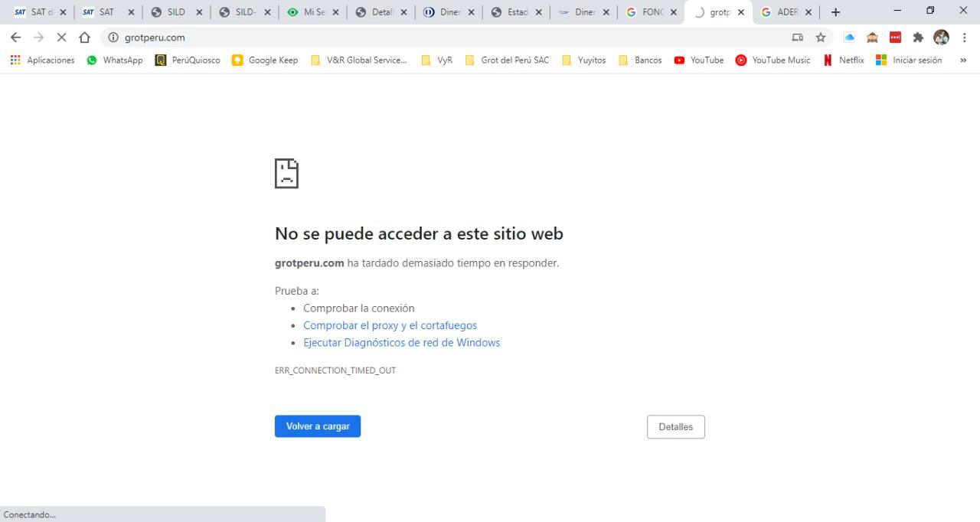This screenshot has height=522, width=980.
Task: Click the profile avatar icon
Action: pos(941,38)
